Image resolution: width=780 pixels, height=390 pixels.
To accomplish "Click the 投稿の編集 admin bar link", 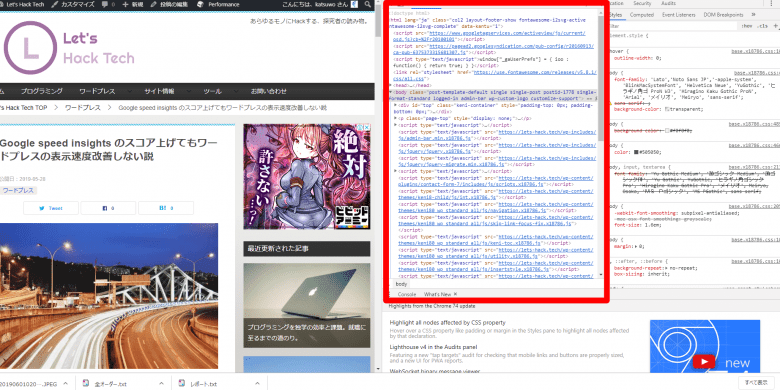I will coord(169,4).
